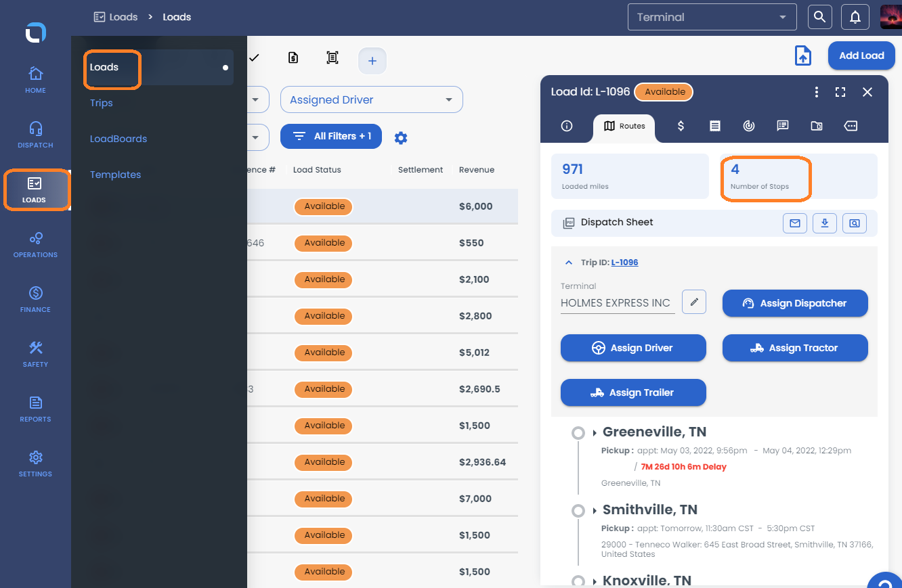Open the comments tab icon in load panel
The width and height of the screenshot is (902, 588).
point(783,126)
